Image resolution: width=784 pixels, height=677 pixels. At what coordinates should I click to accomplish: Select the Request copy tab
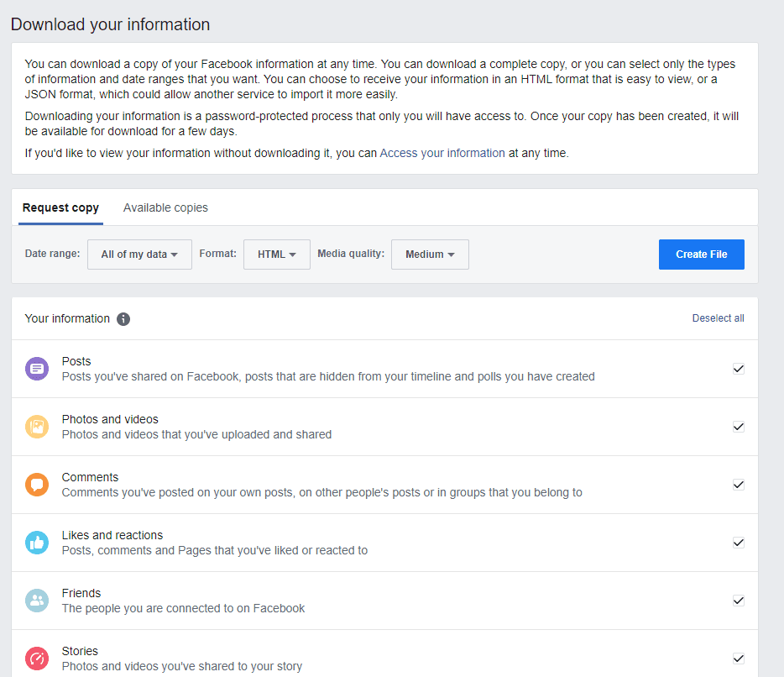tap(61, 207)
